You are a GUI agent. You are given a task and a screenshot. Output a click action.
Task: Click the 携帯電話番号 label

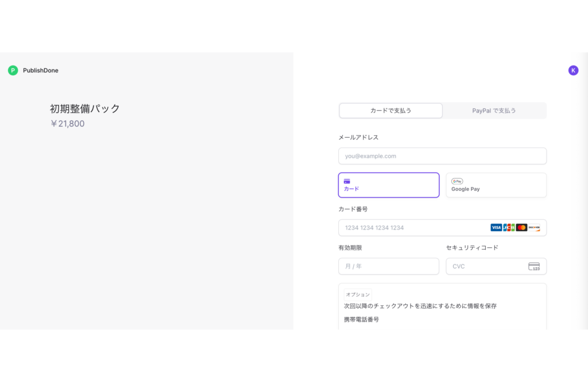(x=362, y=319)
